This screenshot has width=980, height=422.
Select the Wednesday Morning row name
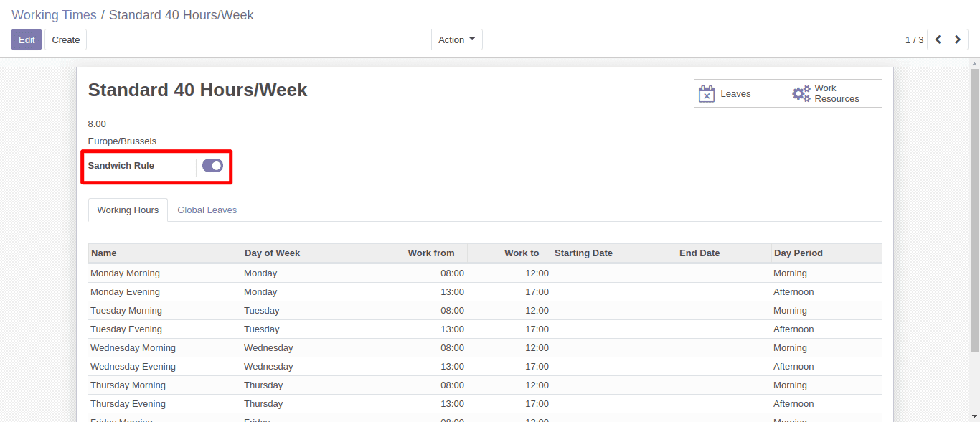[x=133, y=348]
